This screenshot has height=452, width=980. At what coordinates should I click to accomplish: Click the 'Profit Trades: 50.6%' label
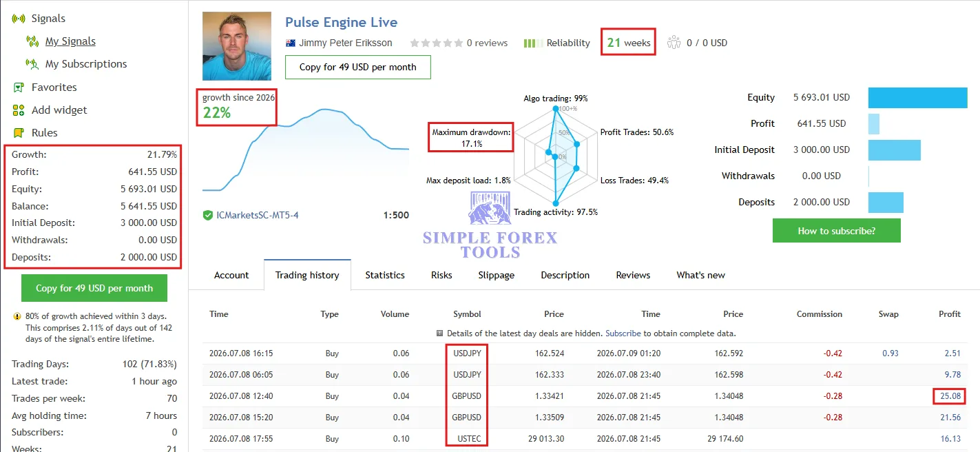[x=637, y=132]
